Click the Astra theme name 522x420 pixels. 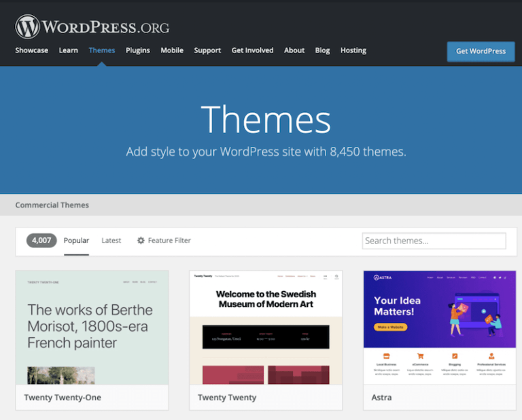tap(381, 398)
